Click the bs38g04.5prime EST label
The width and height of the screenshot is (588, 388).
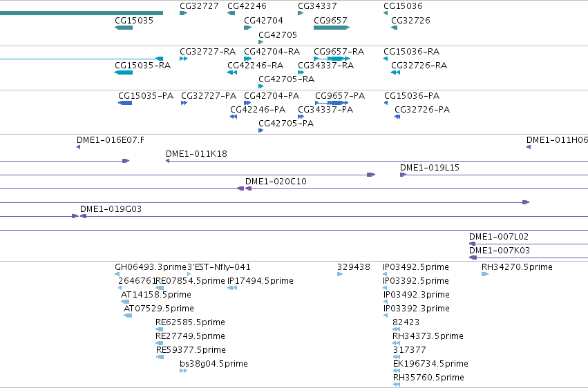pos(214,365)
